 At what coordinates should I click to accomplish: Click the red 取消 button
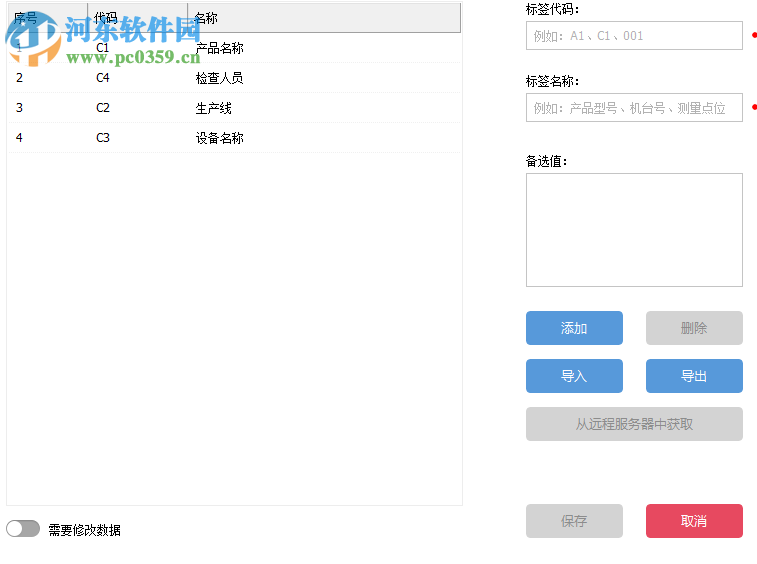click(x=694, y=521)
